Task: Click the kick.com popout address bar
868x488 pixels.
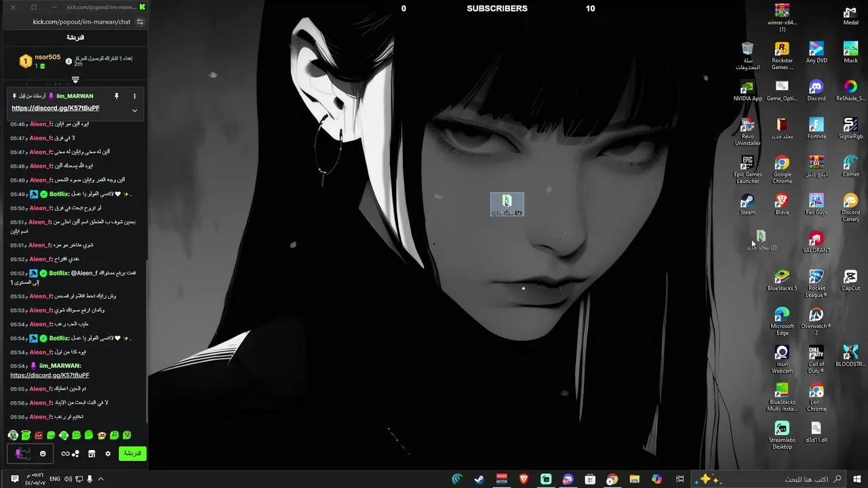Action: (81, 22)
